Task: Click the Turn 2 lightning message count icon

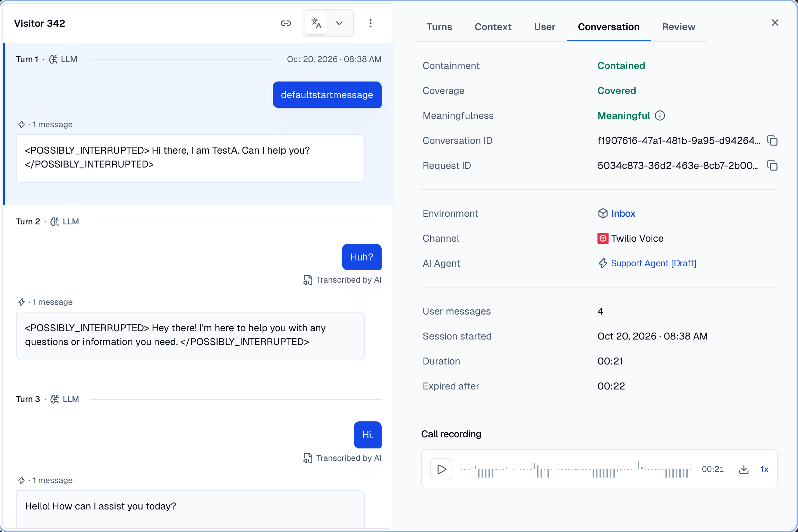Action: point(22,302)
